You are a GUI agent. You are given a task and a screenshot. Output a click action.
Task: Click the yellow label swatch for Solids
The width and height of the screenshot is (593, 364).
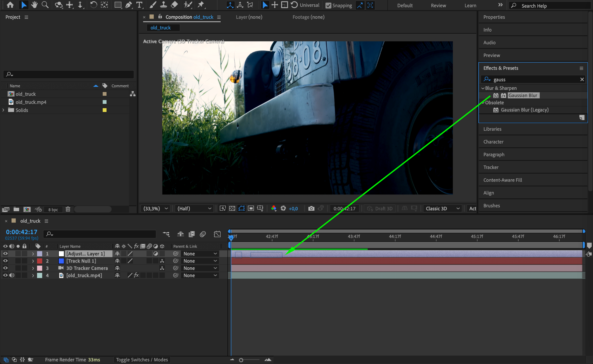pos(105,110)
